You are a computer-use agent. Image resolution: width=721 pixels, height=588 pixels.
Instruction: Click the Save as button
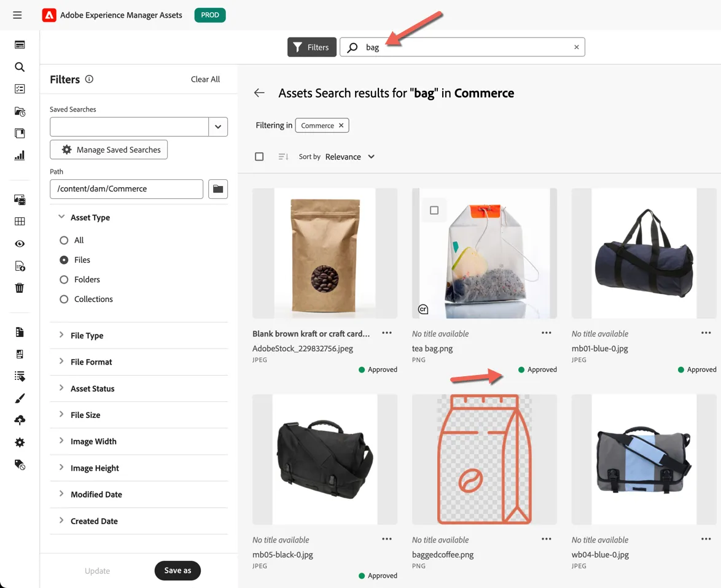177,571
